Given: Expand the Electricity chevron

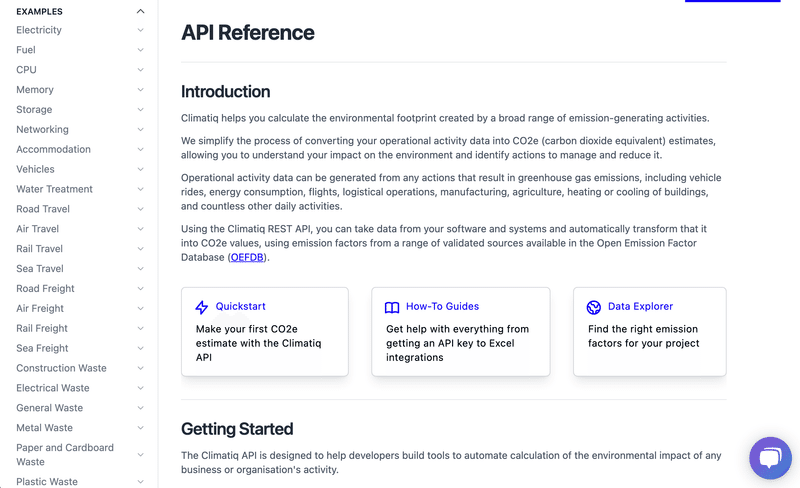Looking at the screenshot, I should pyautogui.click(x=140, y=30).
